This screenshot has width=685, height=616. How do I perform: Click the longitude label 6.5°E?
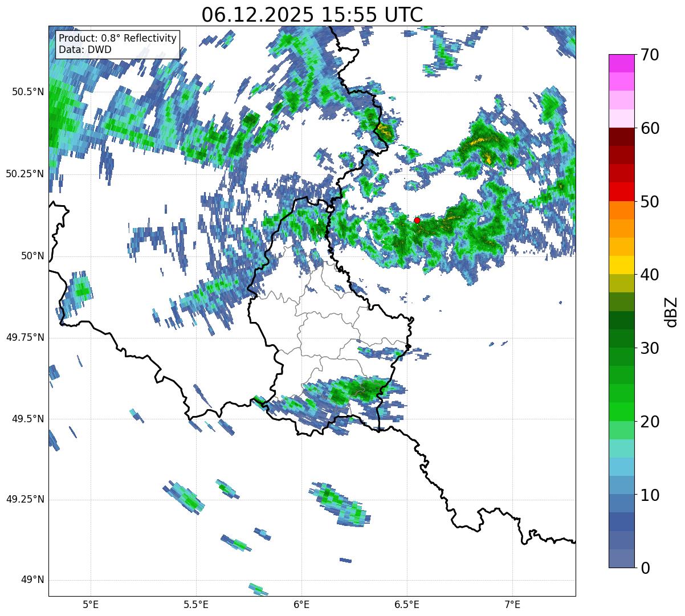pos(407,605)
